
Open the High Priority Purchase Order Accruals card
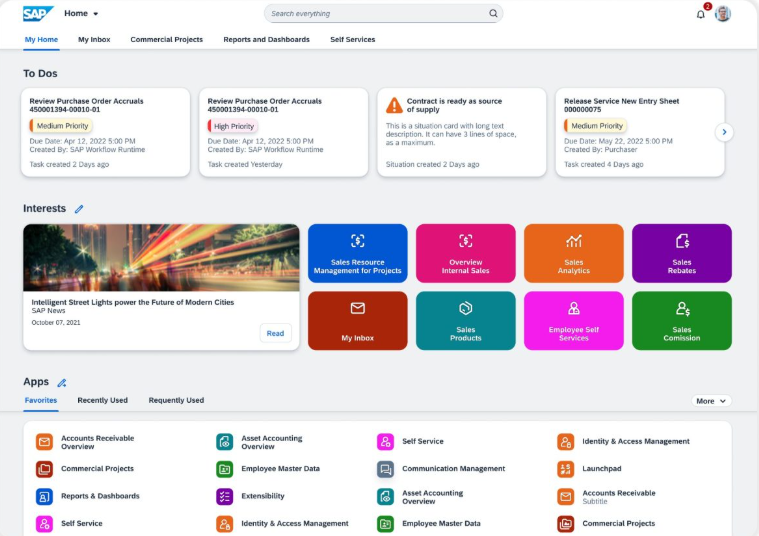284,132
